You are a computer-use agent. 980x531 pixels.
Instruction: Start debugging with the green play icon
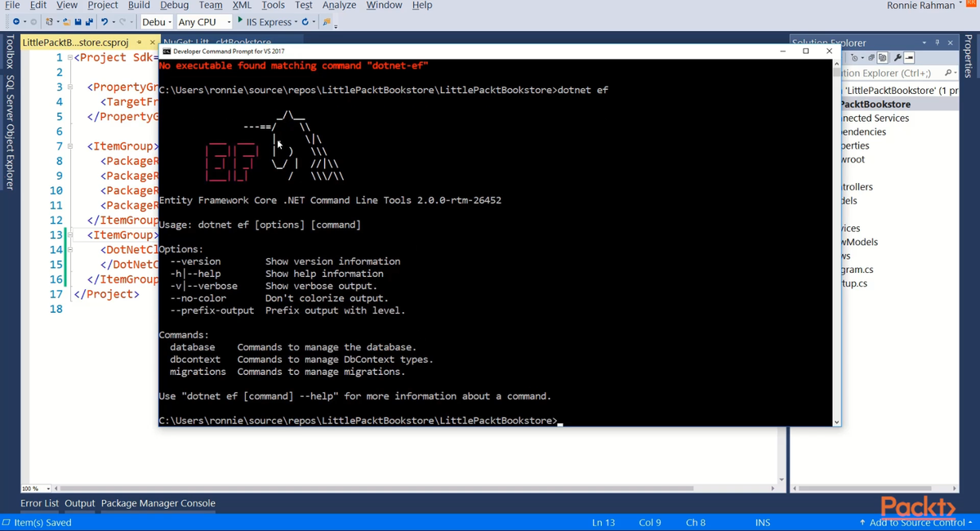click(240, 20)
